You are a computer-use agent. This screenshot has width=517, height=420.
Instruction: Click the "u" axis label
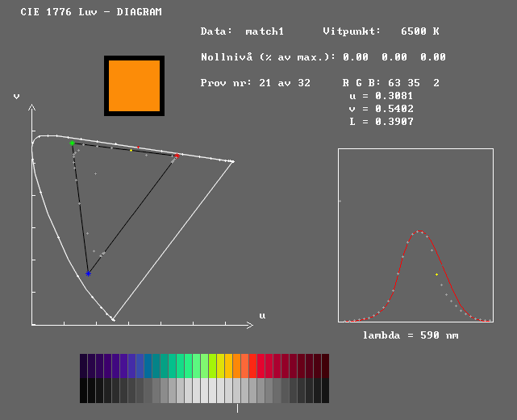click(x=262, y=316)
